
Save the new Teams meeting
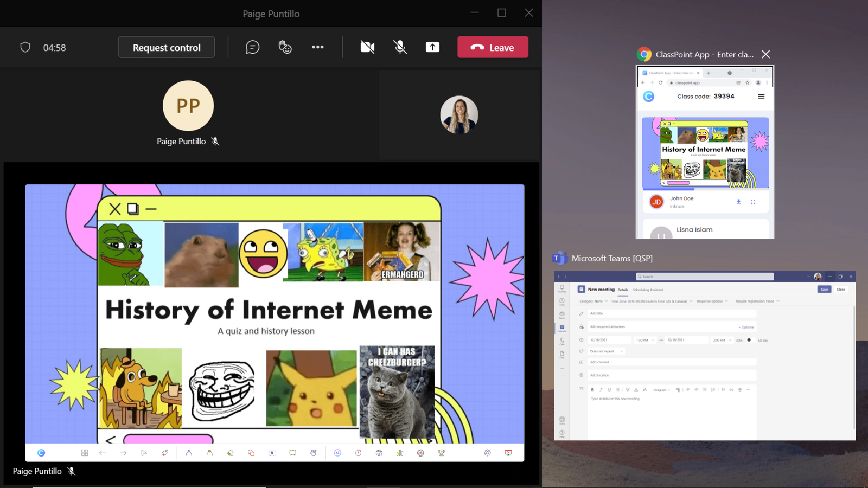click(x=824, y=289)
